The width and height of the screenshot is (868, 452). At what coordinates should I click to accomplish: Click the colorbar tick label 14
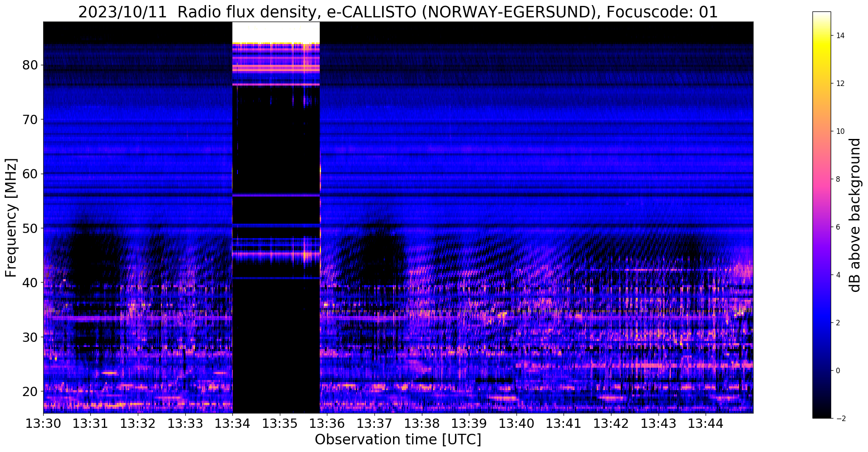pyautogui.click(x=840, y=36)
